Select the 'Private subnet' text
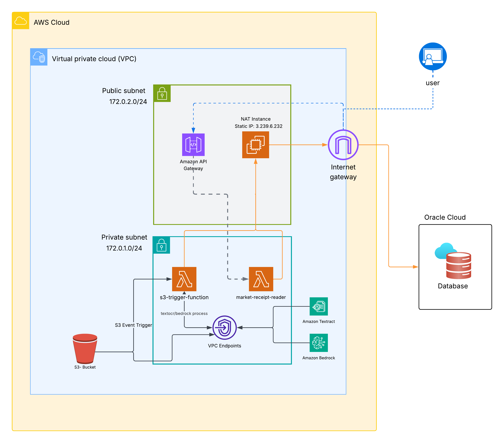Screen dimensions: 504x443 point(124,237)
